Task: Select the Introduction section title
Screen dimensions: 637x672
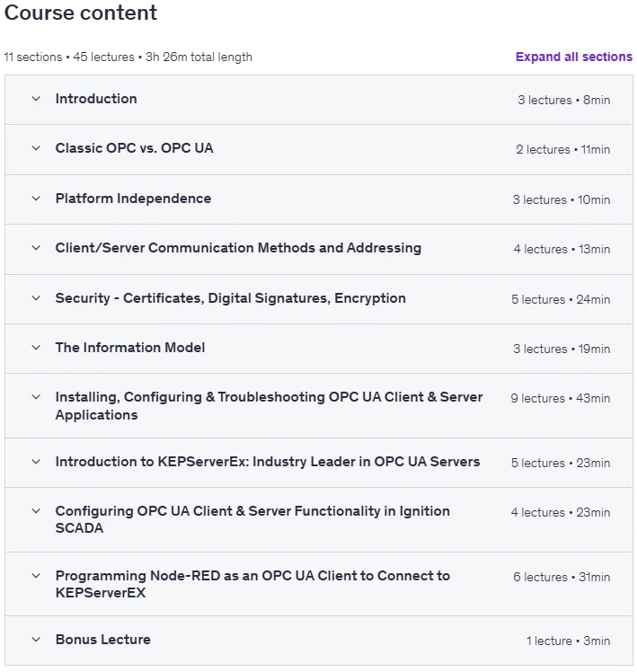Action: coord(96,99)
